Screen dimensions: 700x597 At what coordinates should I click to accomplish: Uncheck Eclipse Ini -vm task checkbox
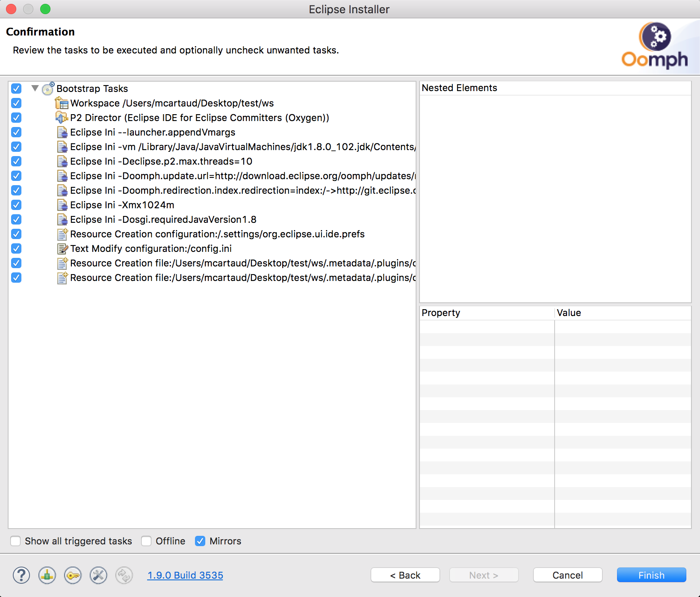16,147
